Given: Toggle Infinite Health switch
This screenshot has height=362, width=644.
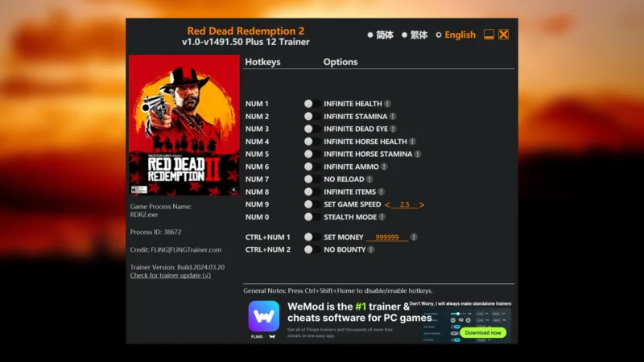Looking at the screenshot, I should click(x=312, y=104).
